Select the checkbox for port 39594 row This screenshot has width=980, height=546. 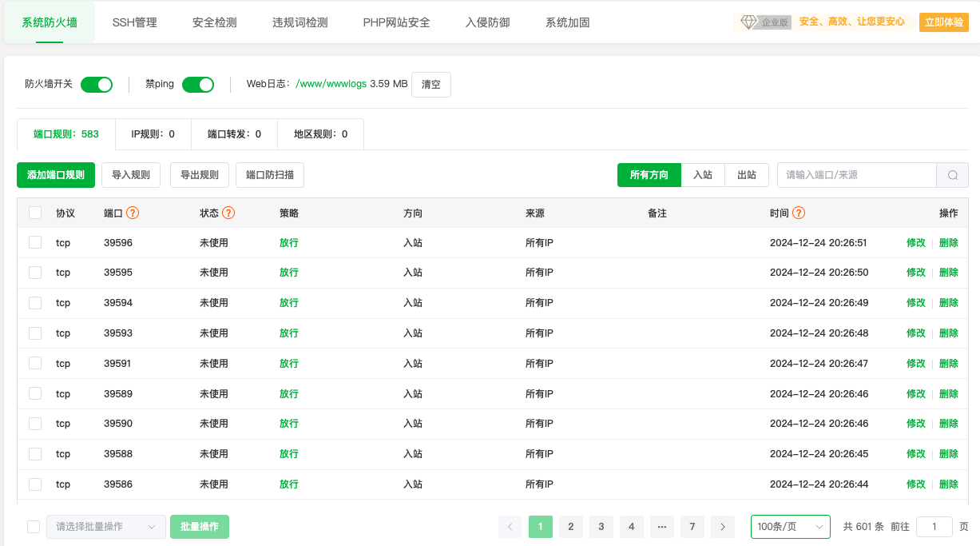point(35,303)
